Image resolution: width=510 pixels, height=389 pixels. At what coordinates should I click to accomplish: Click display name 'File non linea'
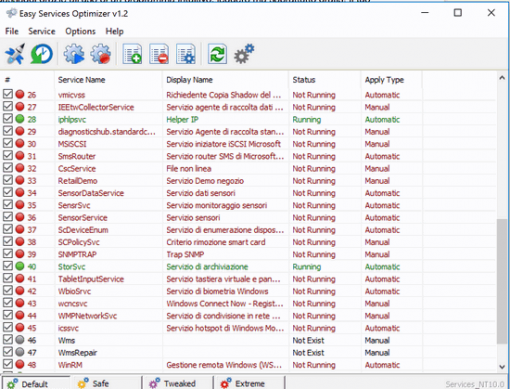tap(189, 169)
